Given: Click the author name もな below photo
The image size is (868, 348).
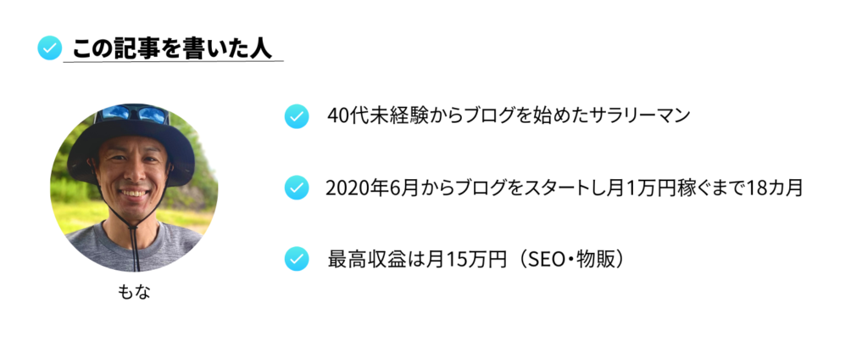Looking at the screenshot, I should coord(134,291).
